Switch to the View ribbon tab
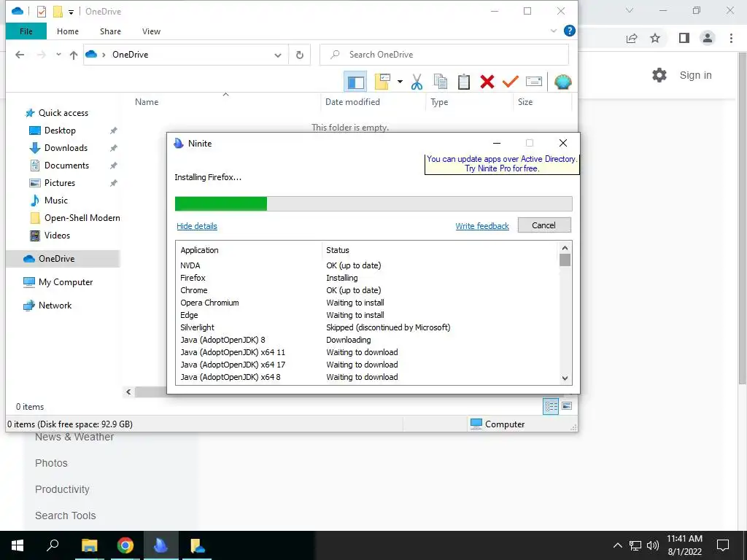The height and width of the screenshot is (560, 747). click(151, 31)
